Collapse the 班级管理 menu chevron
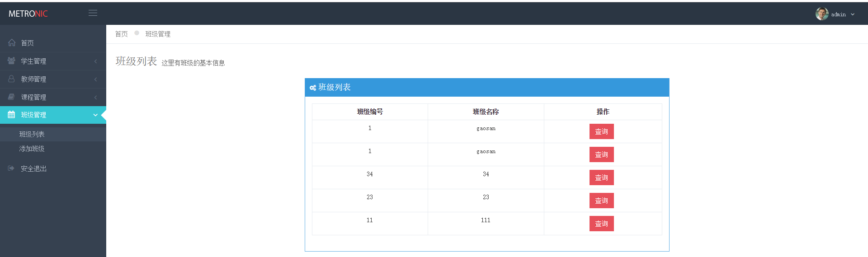 pyautogui.click(x=95, y=115)
